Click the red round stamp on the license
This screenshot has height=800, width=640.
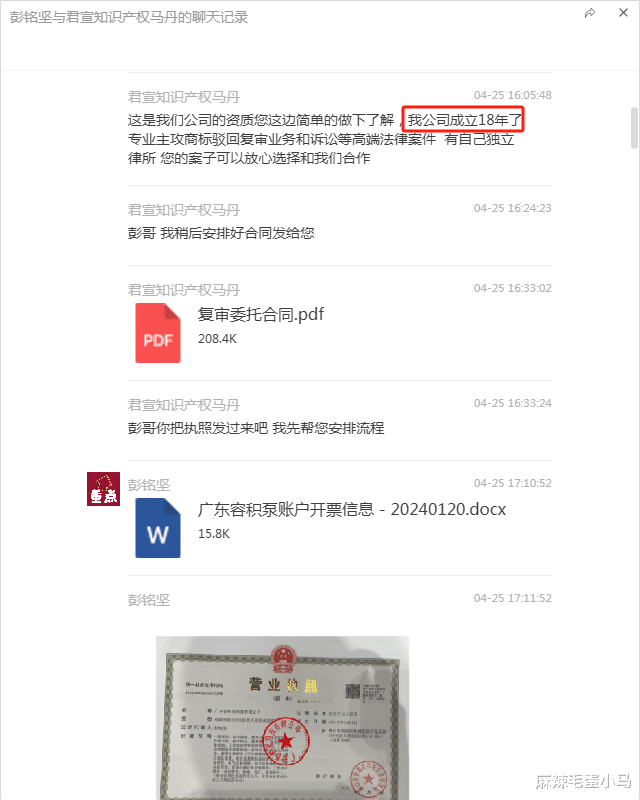point(286,740)
